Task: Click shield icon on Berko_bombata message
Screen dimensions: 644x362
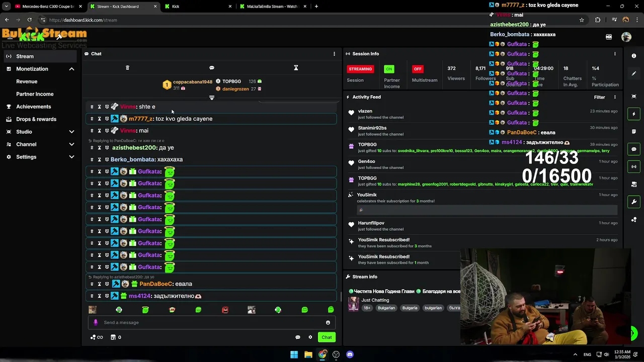Action: coord(107,159)
